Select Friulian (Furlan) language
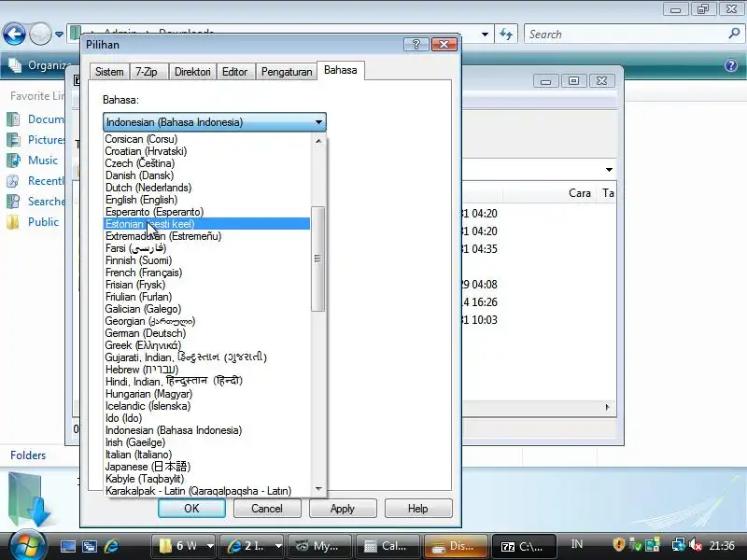 (206, 297)
